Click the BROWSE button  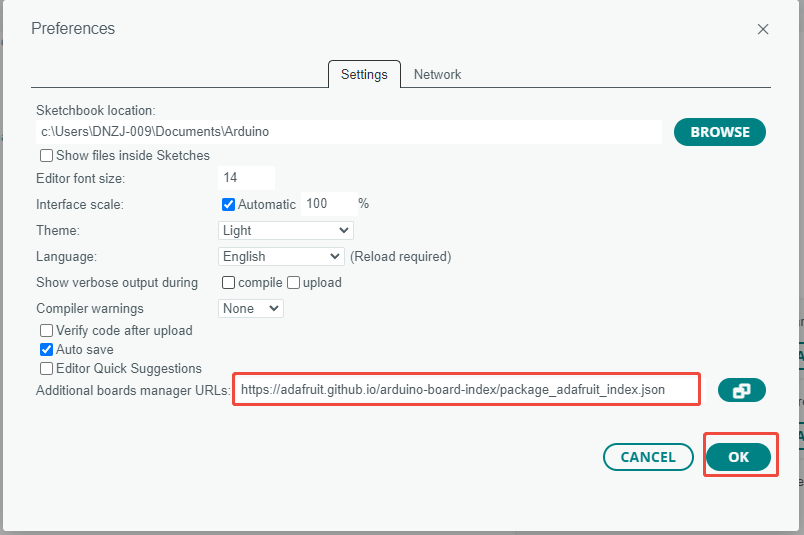720,132
